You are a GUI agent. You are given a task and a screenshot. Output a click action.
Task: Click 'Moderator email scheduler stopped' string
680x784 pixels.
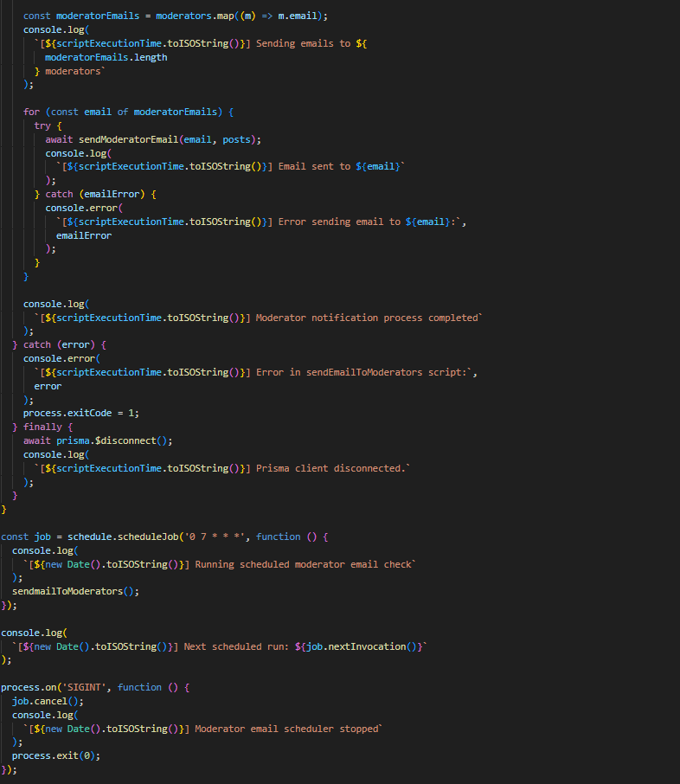tap(286, 729)
